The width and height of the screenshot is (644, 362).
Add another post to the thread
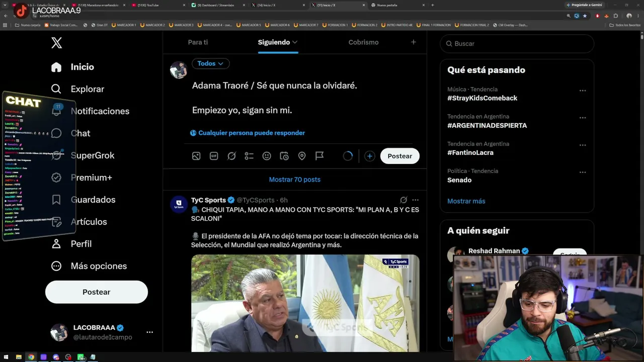(x=369, y=156)
